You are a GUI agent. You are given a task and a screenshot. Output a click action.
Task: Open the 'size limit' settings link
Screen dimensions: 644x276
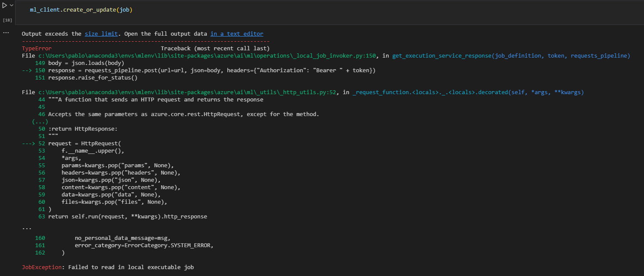101,34
